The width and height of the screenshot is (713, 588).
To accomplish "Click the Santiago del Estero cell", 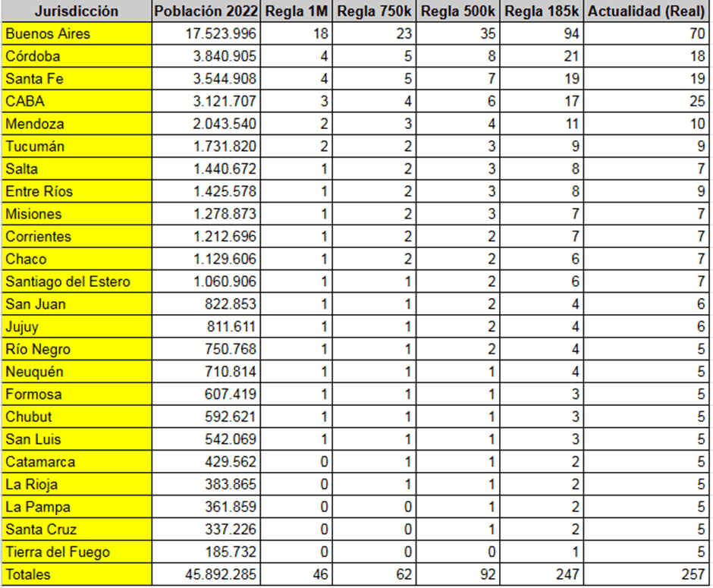I will coord(77,281).
